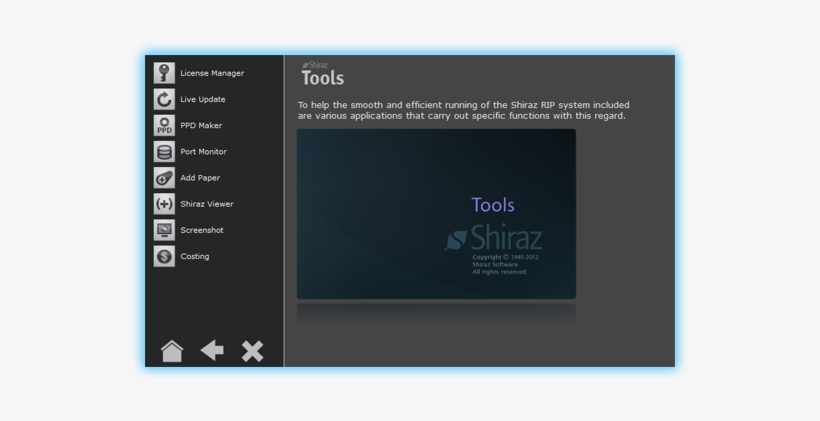Viewport: 820px width, 421px height.
Task: Select the Live Update label
Action: click(203, 99)
